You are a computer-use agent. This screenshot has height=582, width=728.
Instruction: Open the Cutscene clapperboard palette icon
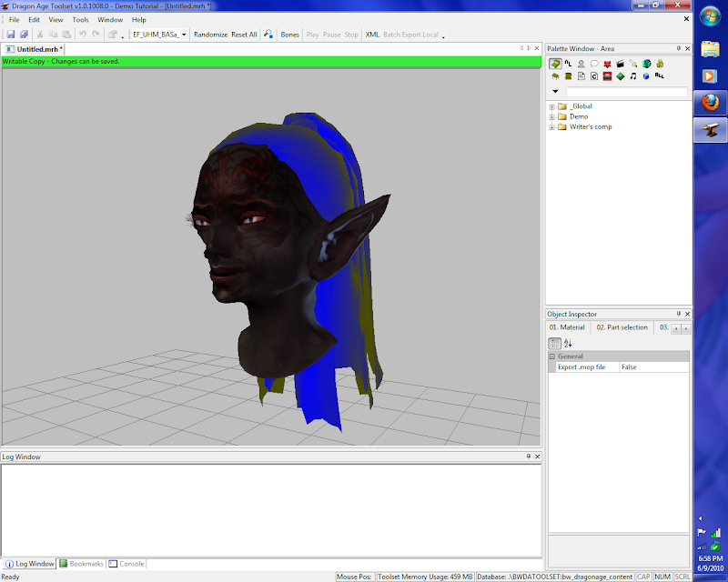point(620,64)
